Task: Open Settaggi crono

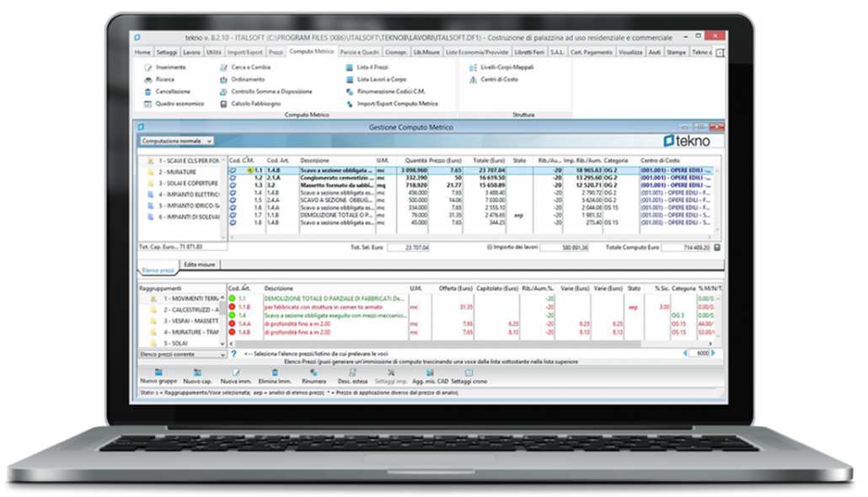Action: [x=469, y=377]
